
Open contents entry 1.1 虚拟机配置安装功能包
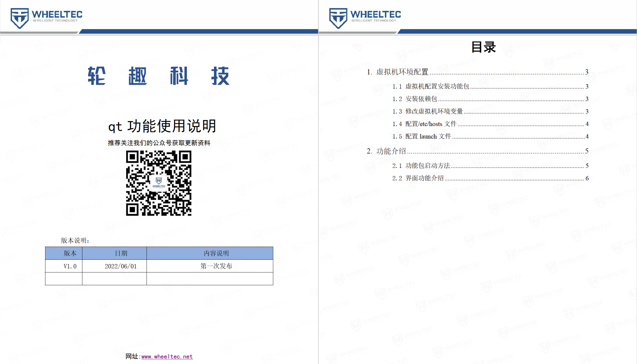click(490, 86)
